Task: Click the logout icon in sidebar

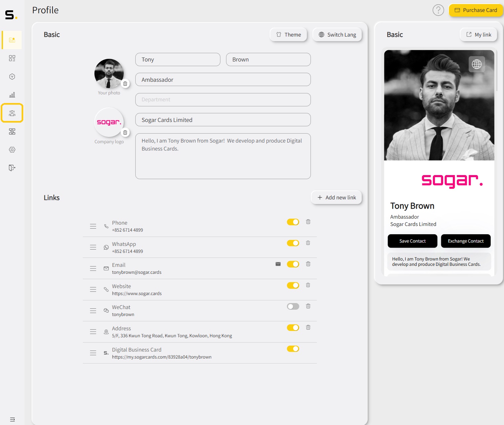Action: tap(12, 168)
